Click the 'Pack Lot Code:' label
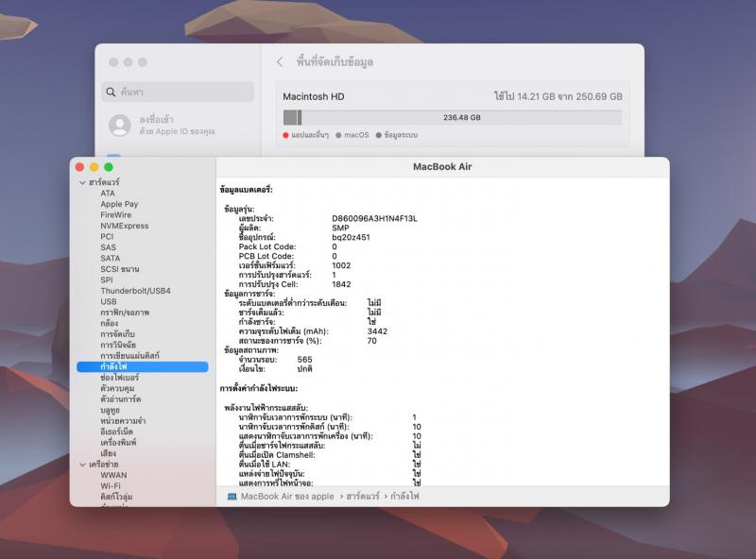Viewport: 756px width, 559px height. tap(267, 246)
